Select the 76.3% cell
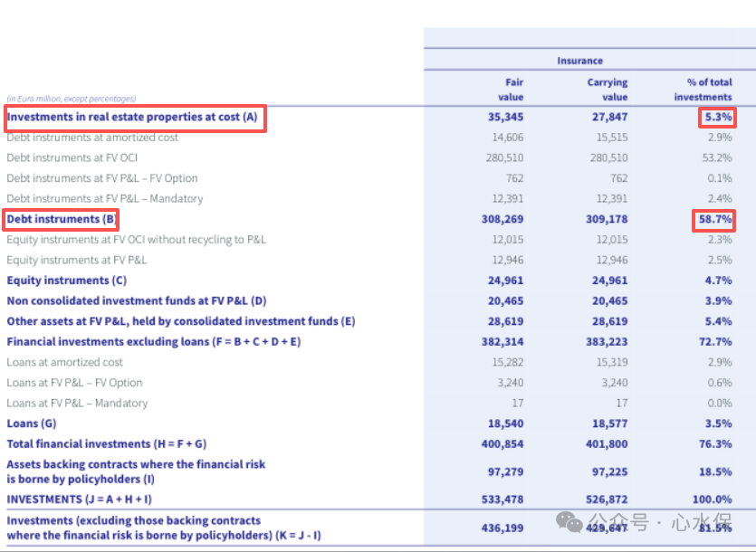Screen dimensions: 756x552 point(715,444)
